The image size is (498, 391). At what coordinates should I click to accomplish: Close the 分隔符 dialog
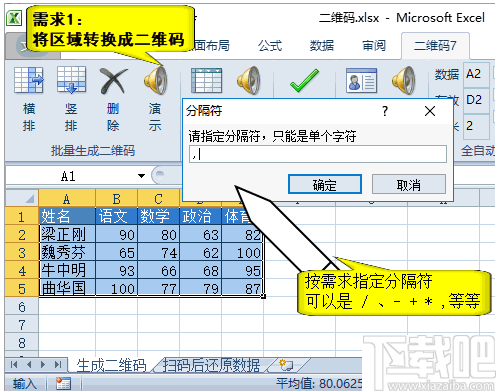pos(430,111)
